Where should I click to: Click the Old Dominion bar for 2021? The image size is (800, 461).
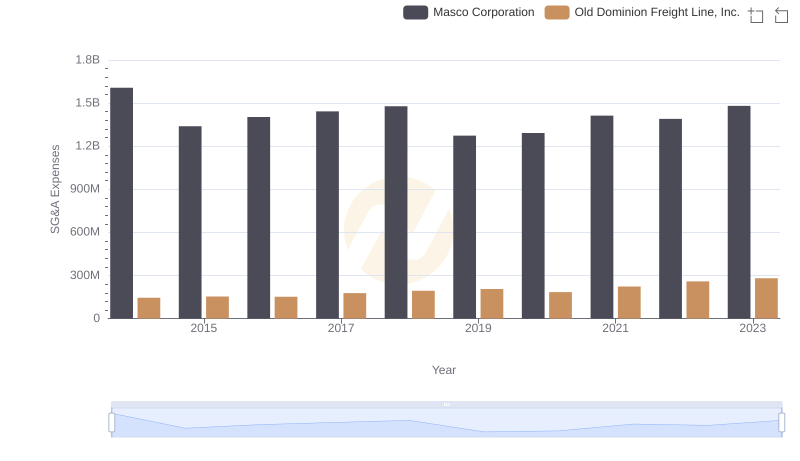coord(629,302)
